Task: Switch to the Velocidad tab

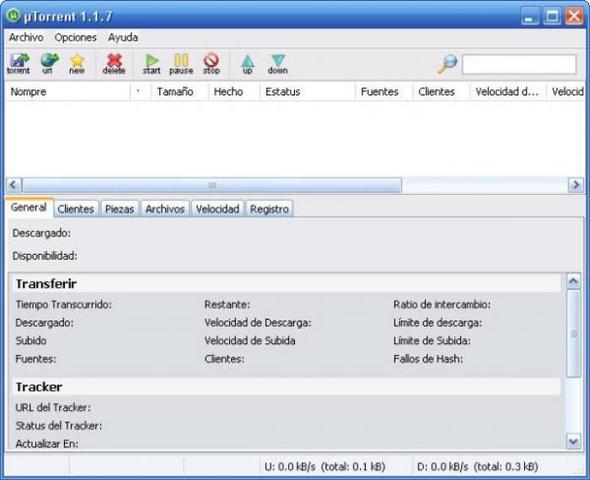Action: click(x=217, y=209)
